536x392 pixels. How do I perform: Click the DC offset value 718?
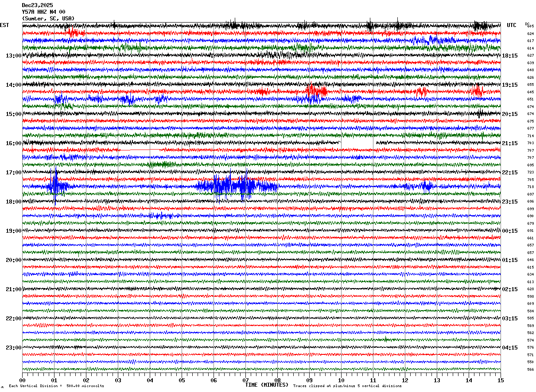click(530, 187)
